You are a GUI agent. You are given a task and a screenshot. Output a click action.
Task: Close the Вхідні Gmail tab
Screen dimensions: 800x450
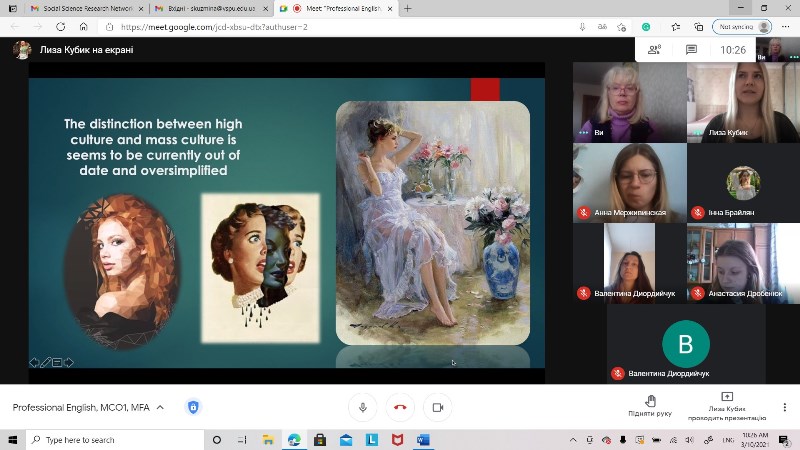[x=265, y=9]
